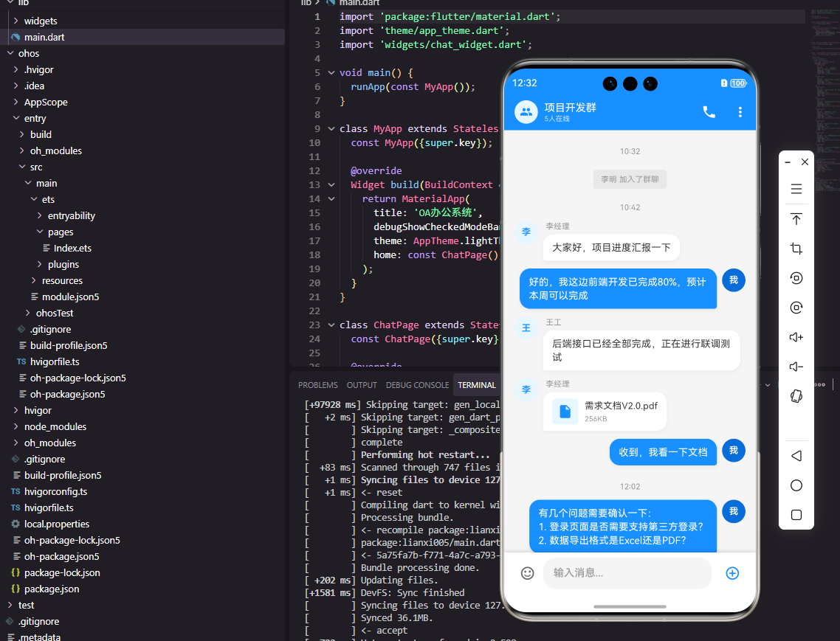840x641 pixels.
Task: Open module.json5 in the explorer
Action: click(x=70, y=297)
